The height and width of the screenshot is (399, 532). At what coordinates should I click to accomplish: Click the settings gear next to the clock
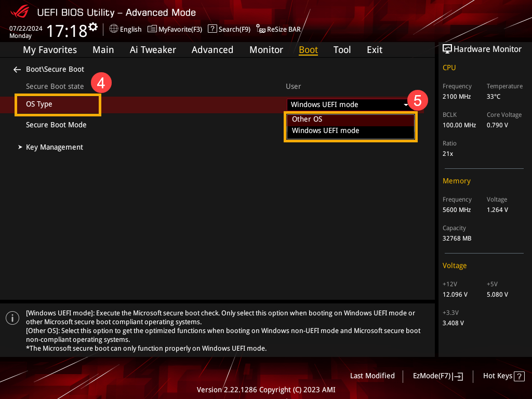[93, 27]
